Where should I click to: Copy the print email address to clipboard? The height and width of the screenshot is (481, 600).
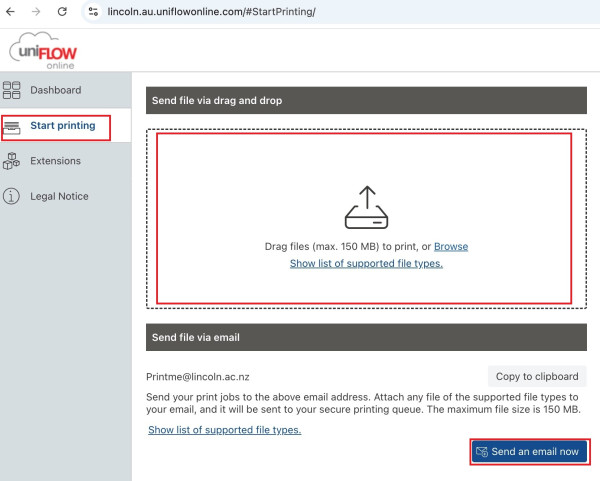[x=537, y=377]
